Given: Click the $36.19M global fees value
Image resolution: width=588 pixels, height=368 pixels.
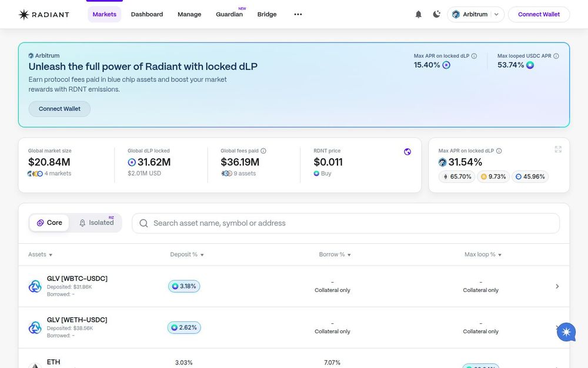Looking at the screenshot, I should point(240,163).
